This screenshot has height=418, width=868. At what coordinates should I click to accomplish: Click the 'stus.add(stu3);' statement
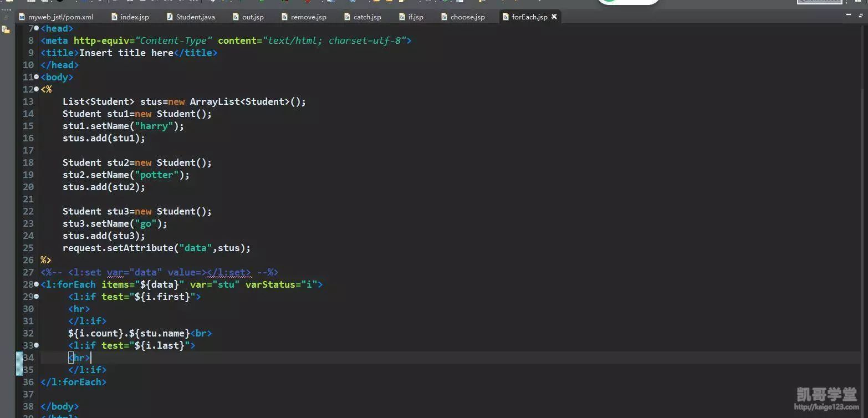coord(104,236)
